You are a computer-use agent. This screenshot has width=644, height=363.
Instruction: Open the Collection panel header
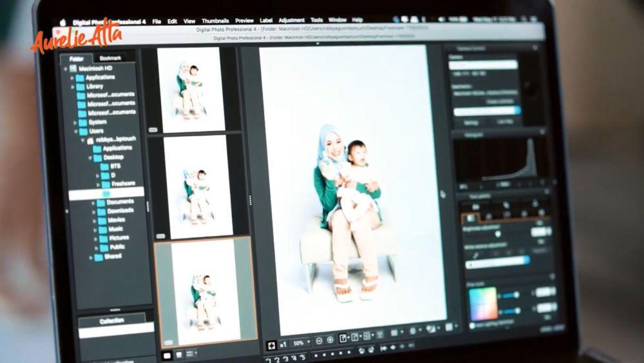(112, 320)
